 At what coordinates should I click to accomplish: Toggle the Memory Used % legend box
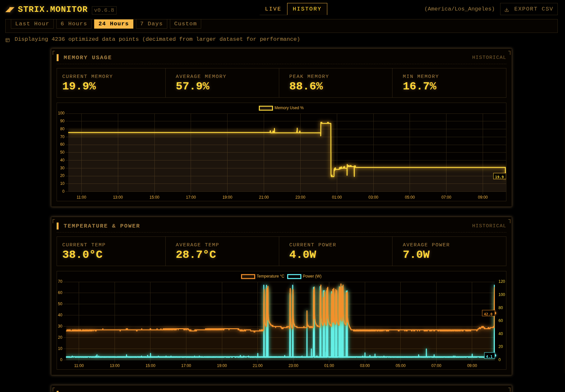pyautogui.click(x=266, y=108)
